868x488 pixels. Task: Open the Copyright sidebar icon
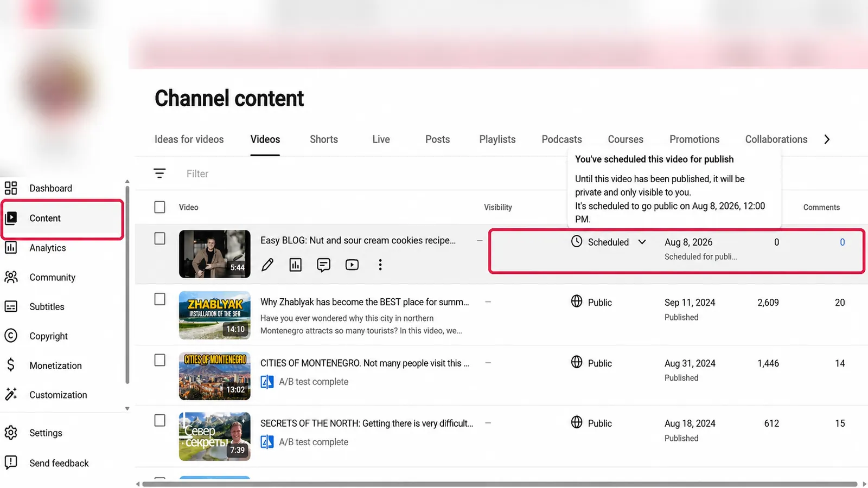[11, 336]
